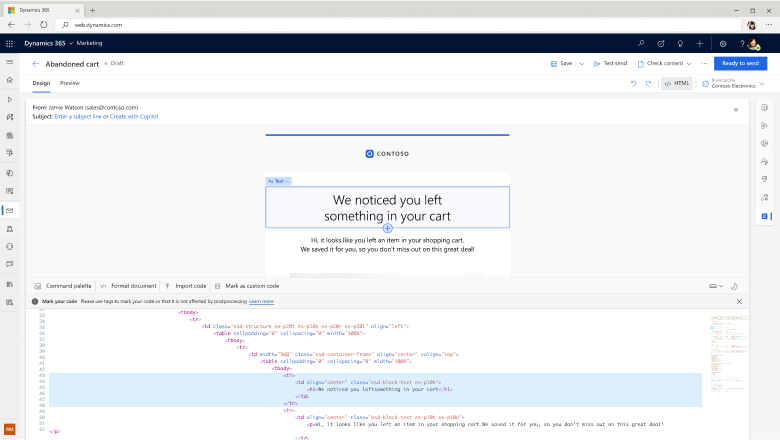Click Enter a subject line link

tap(78, 116)
